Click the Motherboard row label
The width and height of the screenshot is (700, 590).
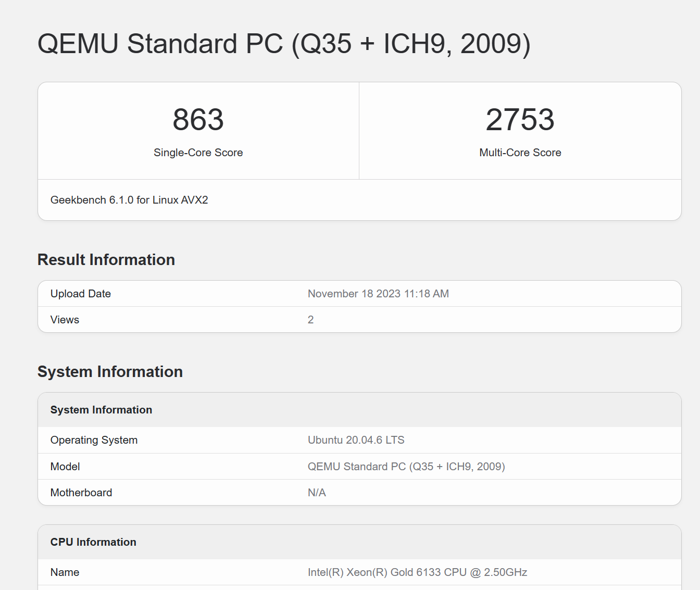[81, 493]
